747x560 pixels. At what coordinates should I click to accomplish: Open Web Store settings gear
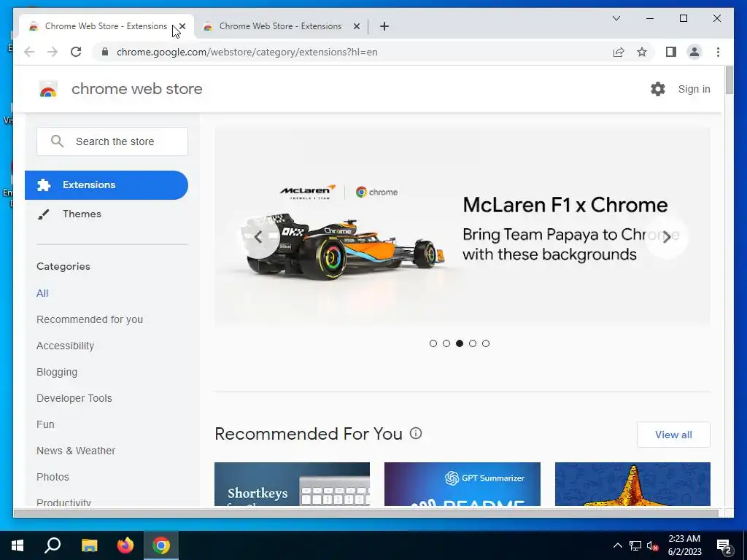tap(658, 89)
